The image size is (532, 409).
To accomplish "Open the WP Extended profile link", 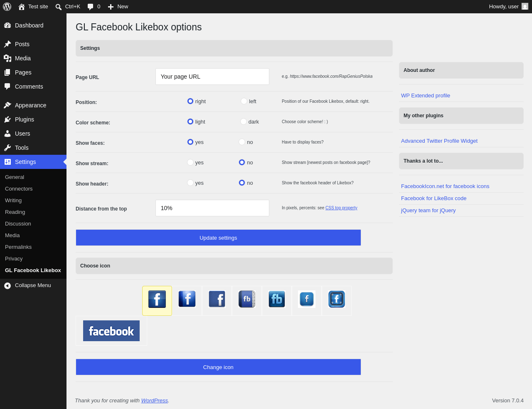I will (x=426, y=96).
